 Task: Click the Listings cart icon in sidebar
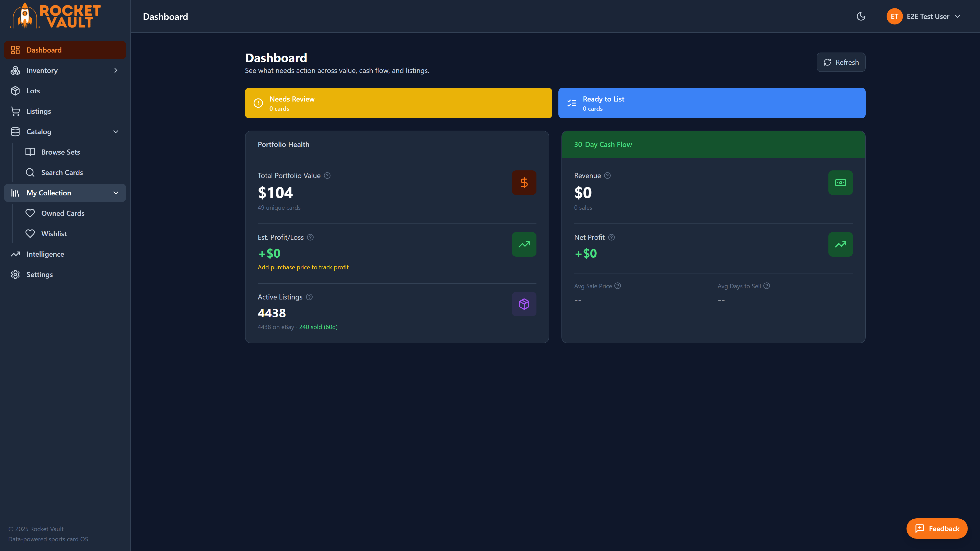coord(15,111)
